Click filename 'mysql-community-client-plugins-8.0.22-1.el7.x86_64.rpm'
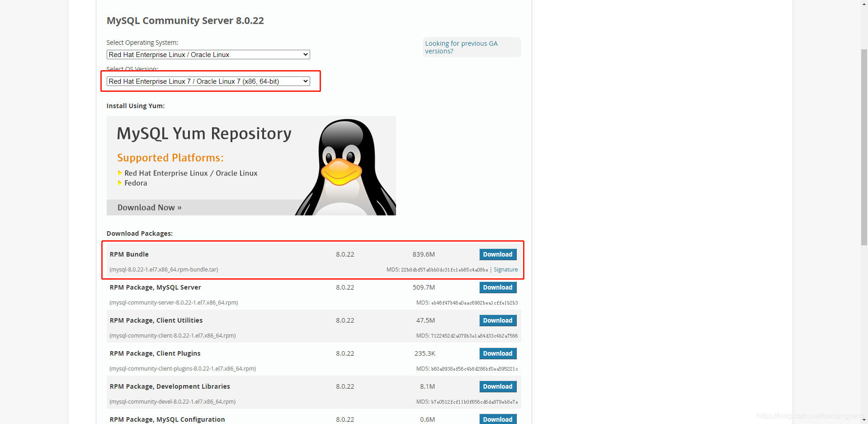Viewport: 868px width, 424px height. point(183,369)
